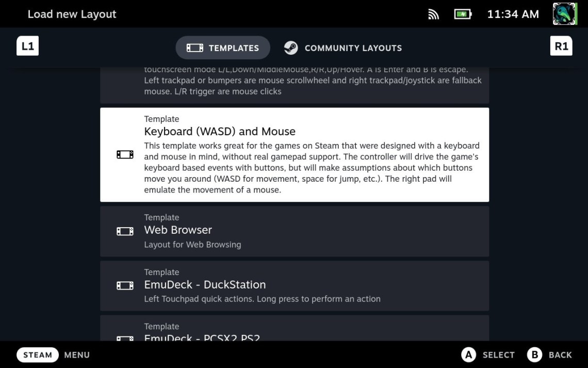The height and width of the screenshot is (368, 588).
Task: Switch to the Community Layouts tab
Action: click(343, 47)
